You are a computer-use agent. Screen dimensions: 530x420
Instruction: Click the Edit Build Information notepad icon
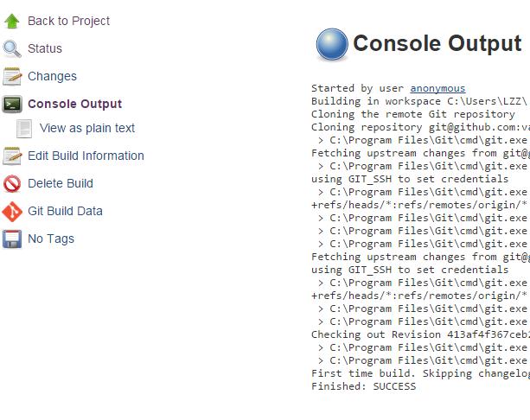12,156
